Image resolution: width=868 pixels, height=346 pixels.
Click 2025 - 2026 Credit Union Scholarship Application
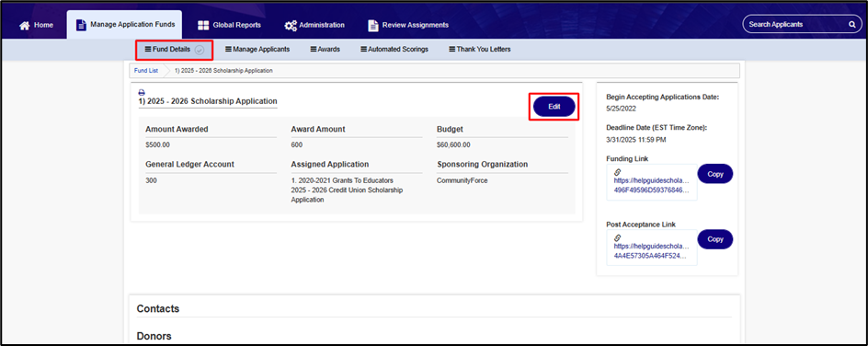[347, 195]
